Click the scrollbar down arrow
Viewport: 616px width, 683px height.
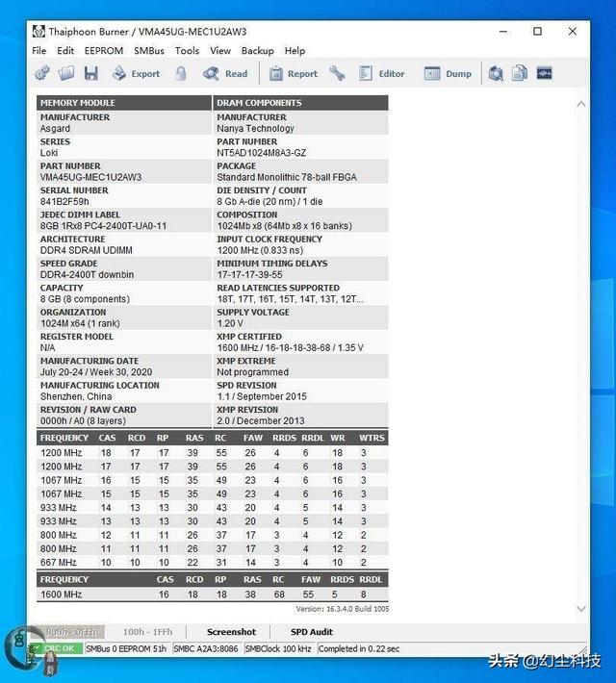pos(581,609)
